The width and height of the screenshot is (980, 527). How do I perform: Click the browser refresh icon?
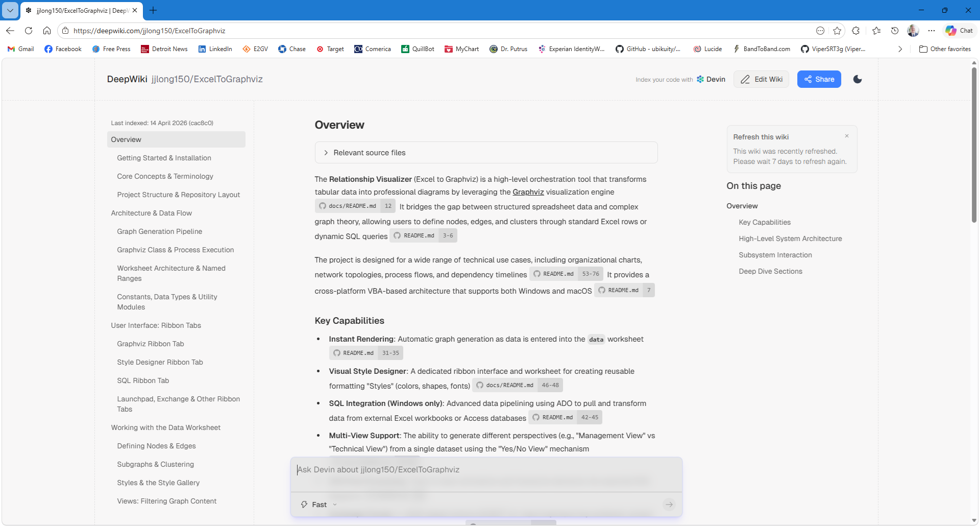click(29, 31)
